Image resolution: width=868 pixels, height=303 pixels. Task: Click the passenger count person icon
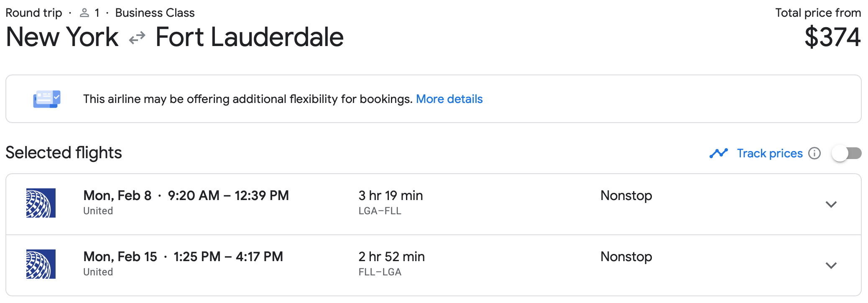[84, 12]
